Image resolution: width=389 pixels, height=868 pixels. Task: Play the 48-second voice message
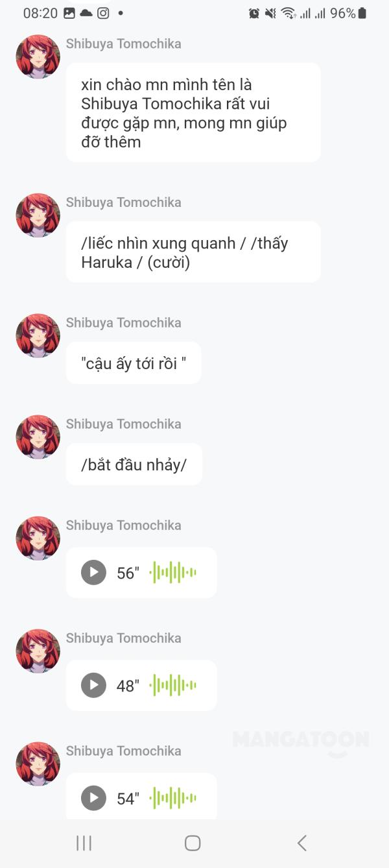coord(93,685)
